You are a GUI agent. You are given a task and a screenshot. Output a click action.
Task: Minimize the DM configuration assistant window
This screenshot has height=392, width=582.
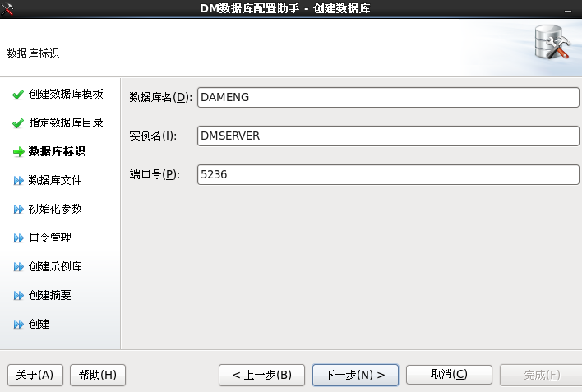(568, 12)
